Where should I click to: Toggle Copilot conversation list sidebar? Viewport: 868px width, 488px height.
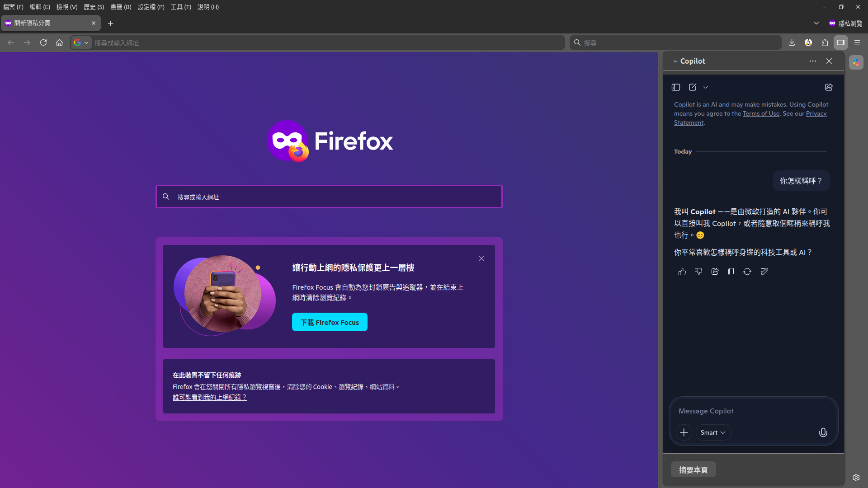[x=676, y=87]
